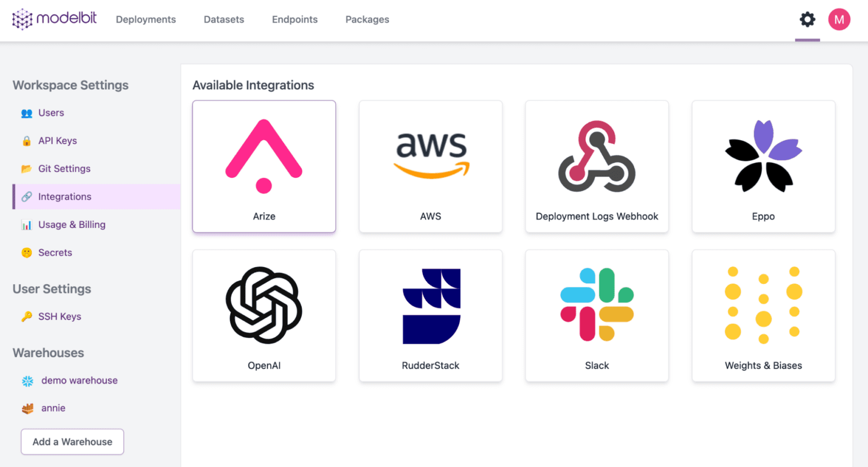Viewport: 868px width, 467px height.
Task: Go to the Deployments tab
Action: point(146,20)
